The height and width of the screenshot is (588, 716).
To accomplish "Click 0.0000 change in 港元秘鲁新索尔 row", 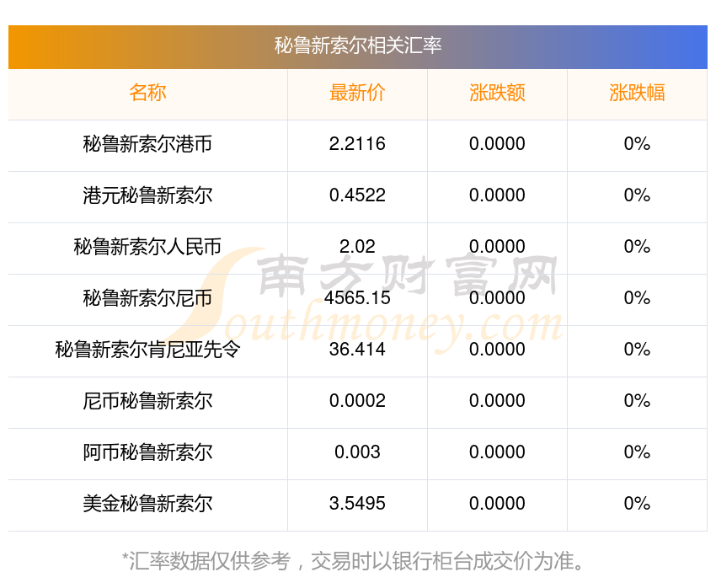I will (x=497, y=195).
